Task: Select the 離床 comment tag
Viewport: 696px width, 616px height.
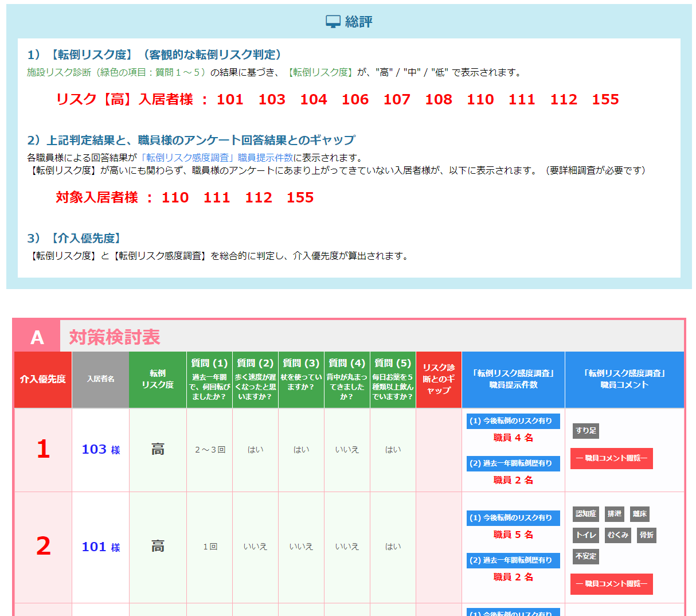Action: click(x=639, y=514)
